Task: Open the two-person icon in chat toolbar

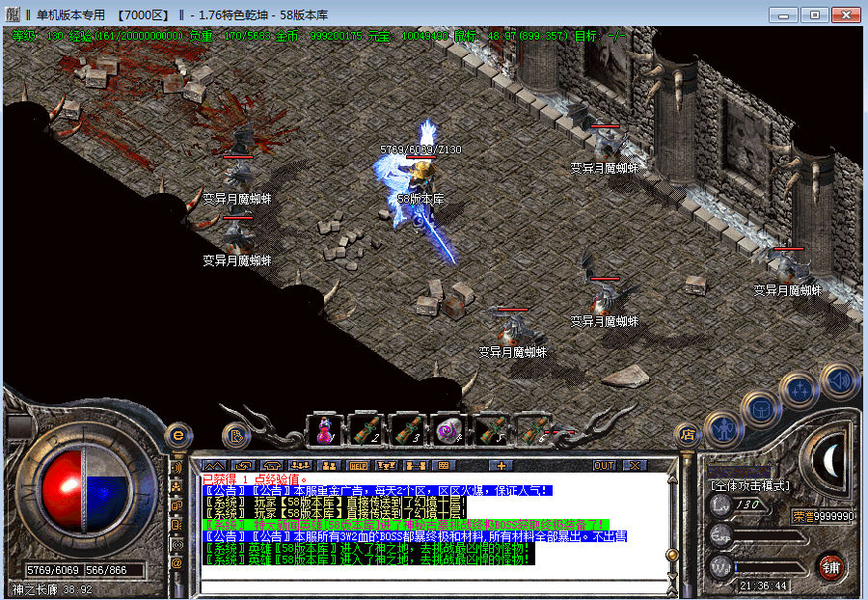Action: coord(329,466)
